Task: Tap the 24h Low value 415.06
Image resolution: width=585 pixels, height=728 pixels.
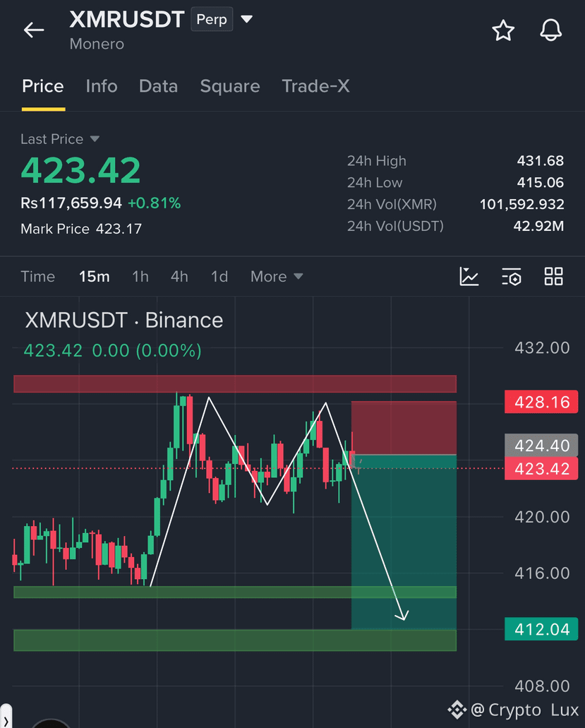Action: pyautogui.click(x=541, y=182)
